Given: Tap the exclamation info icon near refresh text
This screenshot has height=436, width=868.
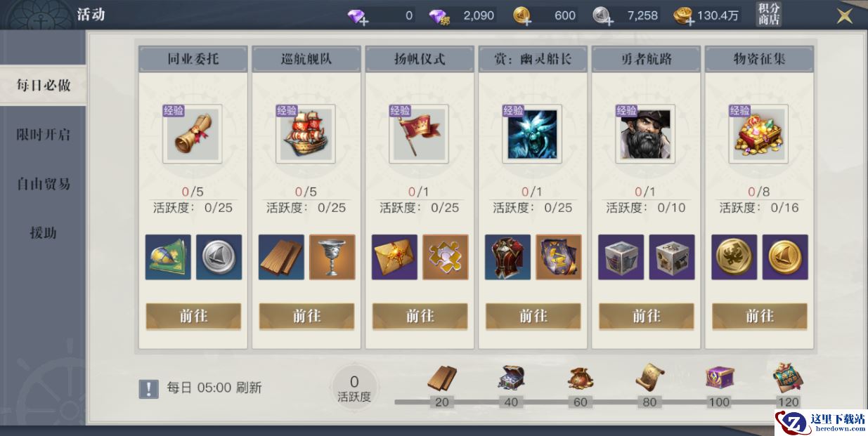Looking at the screenshot, I should 148,389.
